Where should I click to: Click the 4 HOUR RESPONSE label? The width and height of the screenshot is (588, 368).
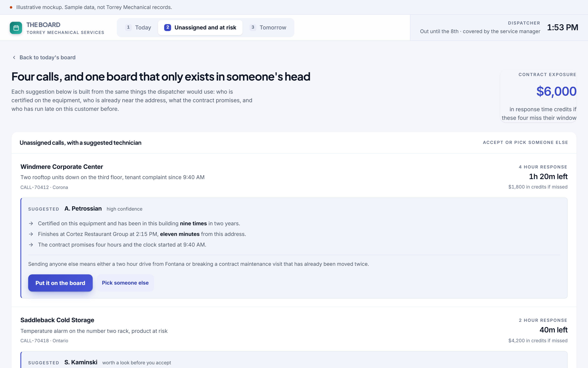point(543,167)
